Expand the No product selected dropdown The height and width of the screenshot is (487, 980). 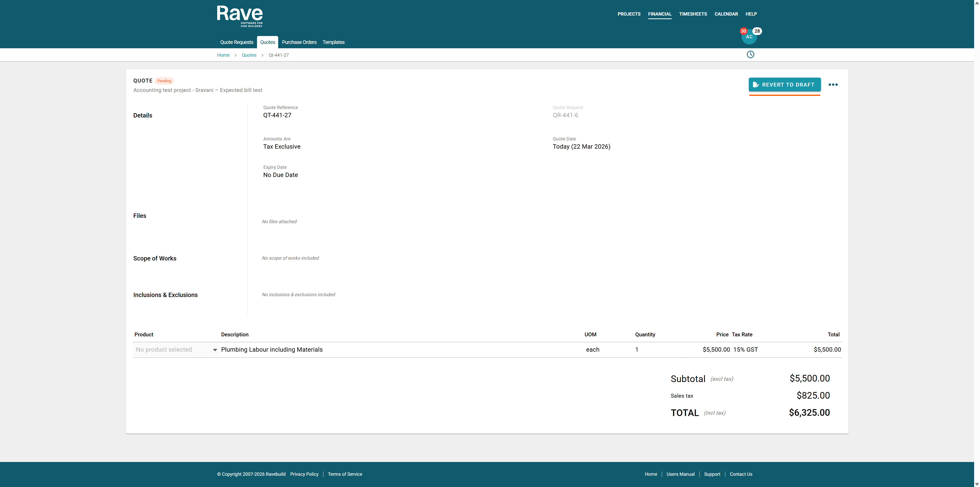(176, 350)
